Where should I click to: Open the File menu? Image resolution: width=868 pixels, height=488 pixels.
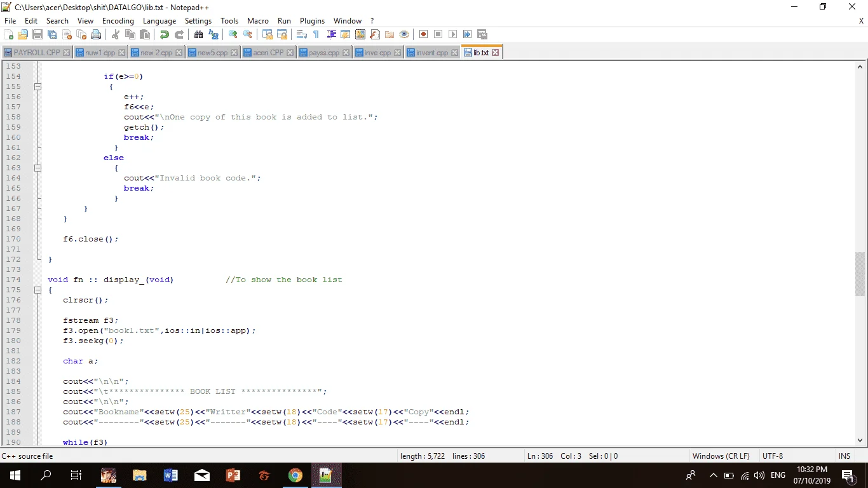(10, 21)
